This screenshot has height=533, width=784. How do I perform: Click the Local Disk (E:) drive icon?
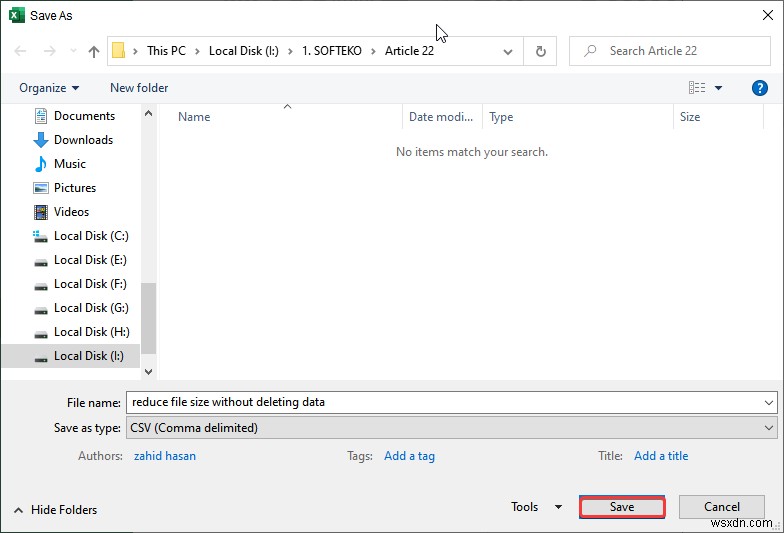click(40, 261)
